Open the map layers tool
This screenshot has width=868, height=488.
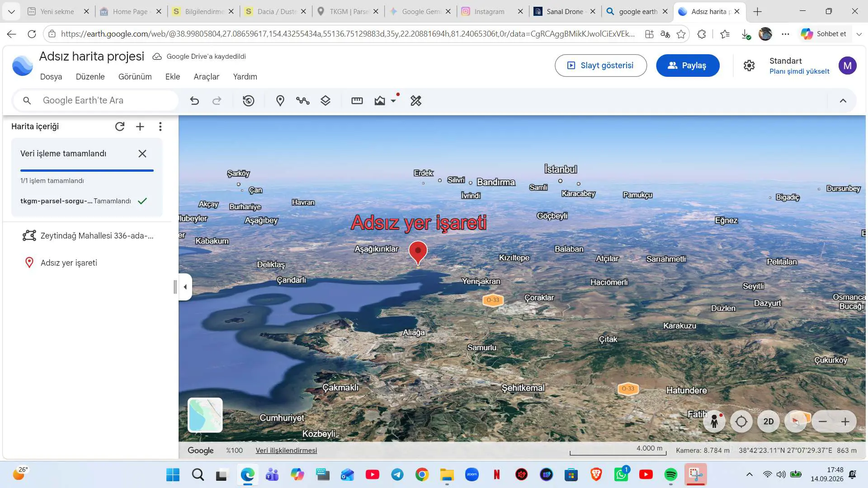[325, 101]
